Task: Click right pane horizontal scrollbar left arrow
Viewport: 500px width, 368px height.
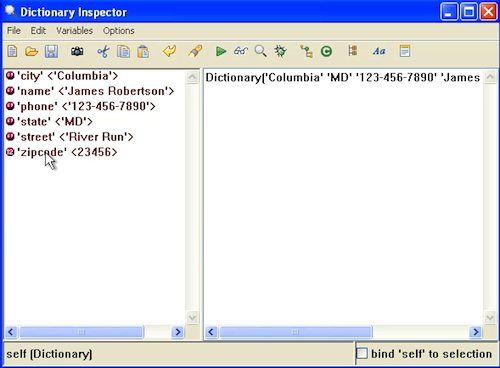Action: tap(211, 332)
